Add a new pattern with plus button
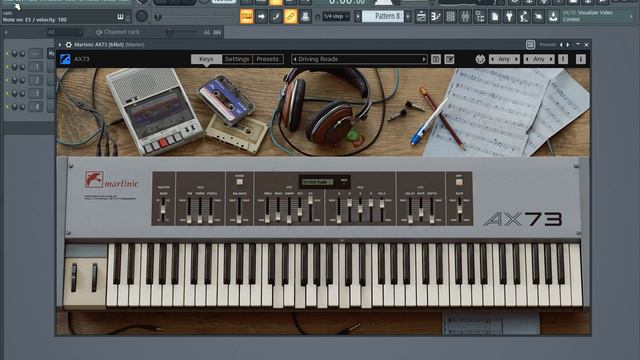 point(408,17)
